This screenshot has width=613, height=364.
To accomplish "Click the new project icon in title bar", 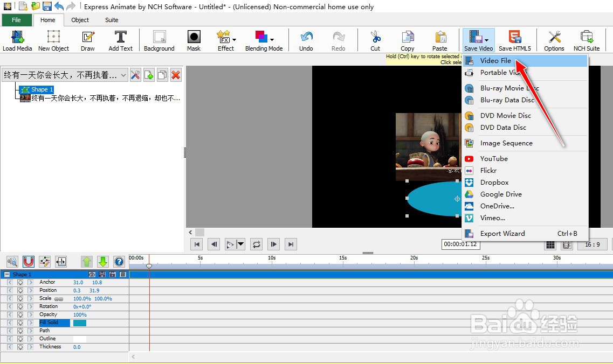I will pyautogui.click(x=24, y=6).
